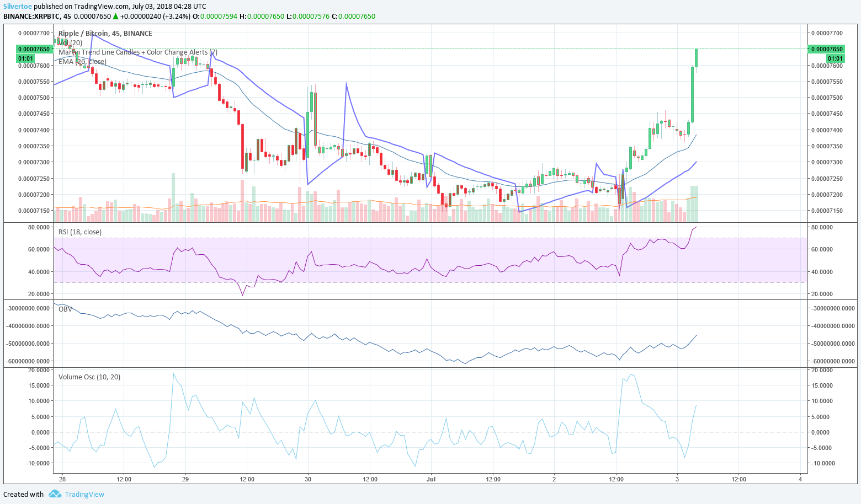
Task: Click the 4 date label on time axis
Action: click(x=800, y=479)
